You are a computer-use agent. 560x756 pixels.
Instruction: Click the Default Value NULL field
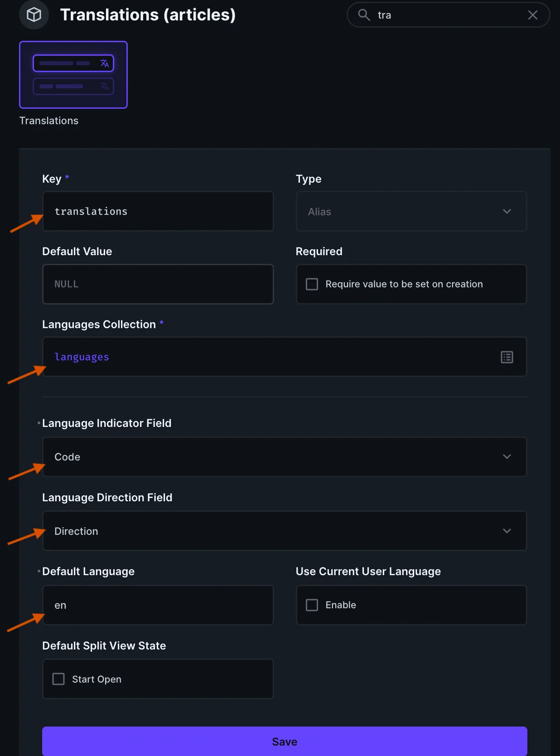click(158, 284)
